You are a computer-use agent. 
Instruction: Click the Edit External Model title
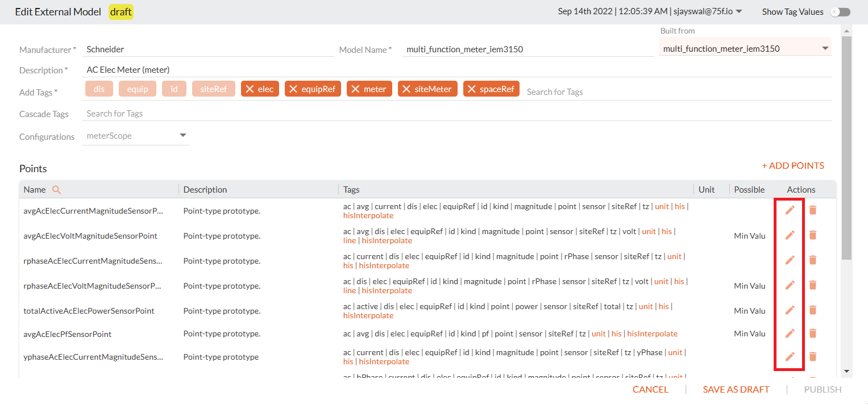58,12
